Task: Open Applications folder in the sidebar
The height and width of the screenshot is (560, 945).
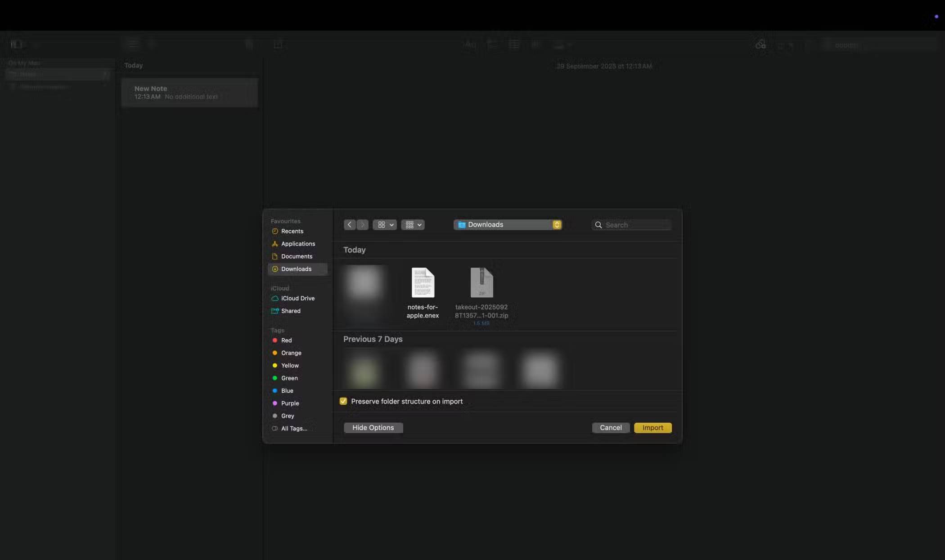Action: 298,244
